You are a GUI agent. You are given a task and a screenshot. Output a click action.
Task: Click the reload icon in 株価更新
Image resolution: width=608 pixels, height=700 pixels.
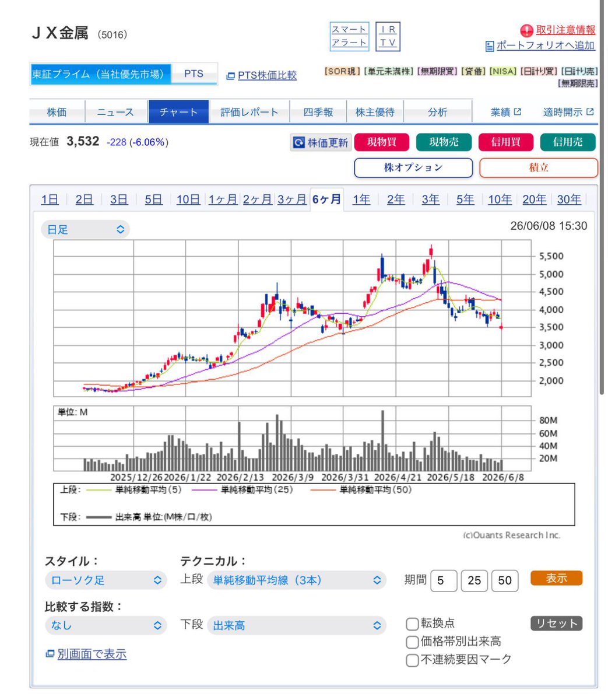[299, 142]
